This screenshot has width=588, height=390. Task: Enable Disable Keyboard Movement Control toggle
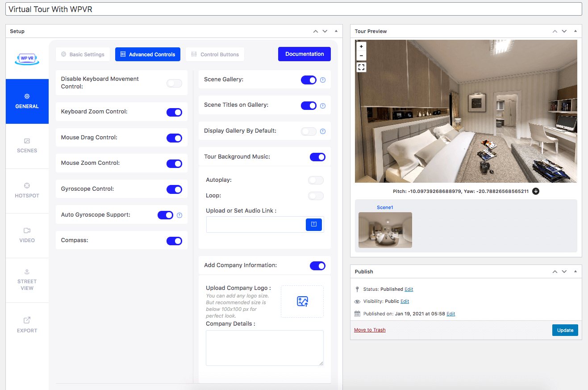[174, 83]
